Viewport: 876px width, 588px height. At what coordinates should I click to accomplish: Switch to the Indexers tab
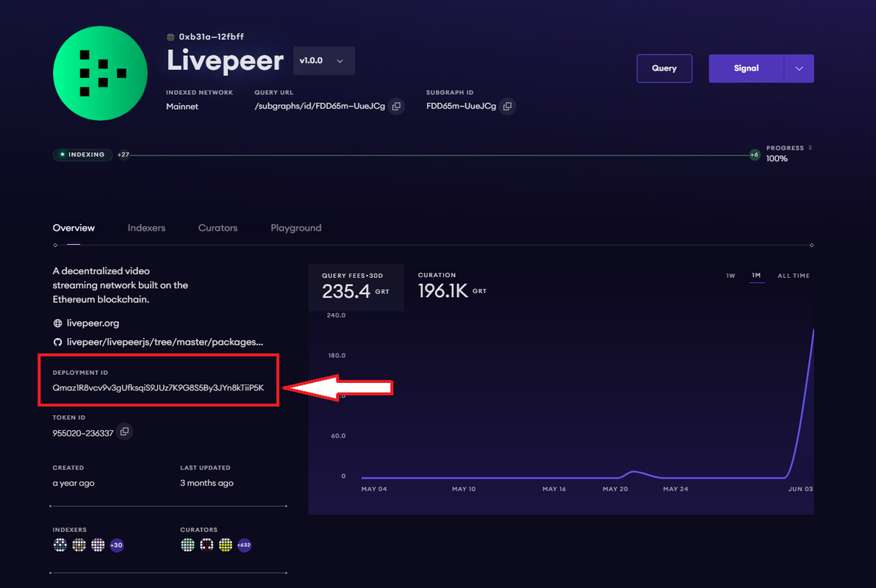point(146,228)
